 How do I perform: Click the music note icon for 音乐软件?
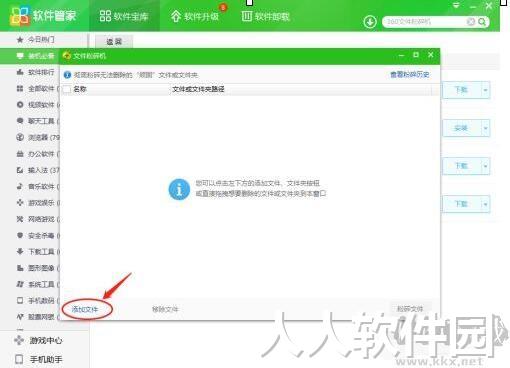pyautogui.click(x=20, y=186)
